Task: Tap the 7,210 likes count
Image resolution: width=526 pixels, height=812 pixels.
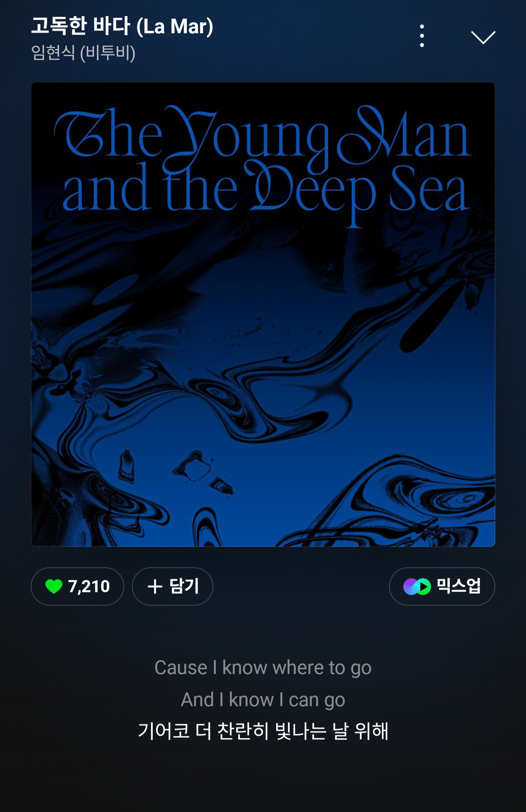Action: pos(89,586)
